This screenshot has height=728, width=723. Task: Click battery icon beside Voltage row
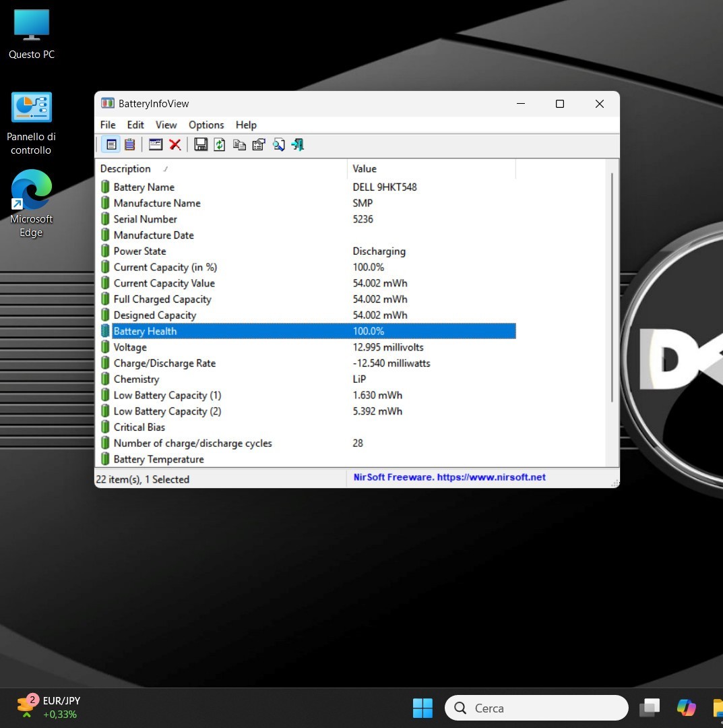(105, 347)
